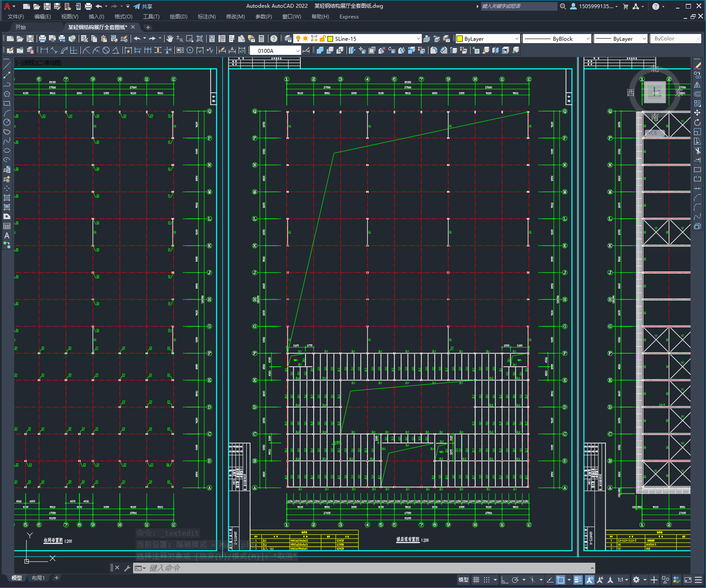Expand the 0100A dimension style dropdown
Screen dimensions: 706x588
(298, 51)
